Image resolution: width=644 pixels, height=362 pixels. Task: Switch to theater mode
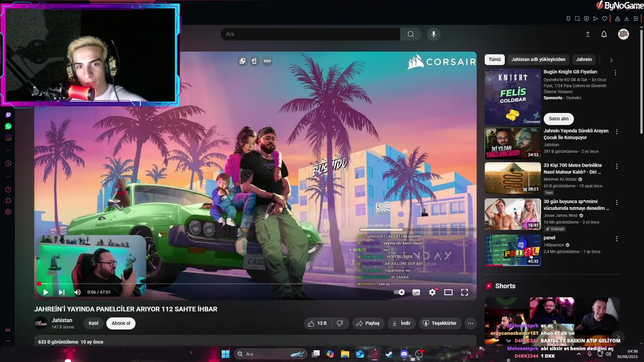(448, 292)
